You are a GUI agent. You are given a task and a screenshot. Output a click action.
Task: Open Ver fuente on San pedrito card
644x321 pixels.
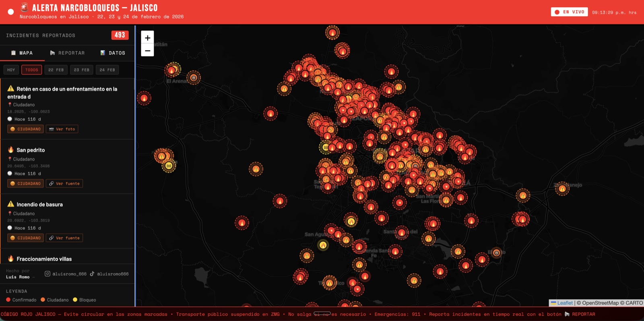pos(64,183)
